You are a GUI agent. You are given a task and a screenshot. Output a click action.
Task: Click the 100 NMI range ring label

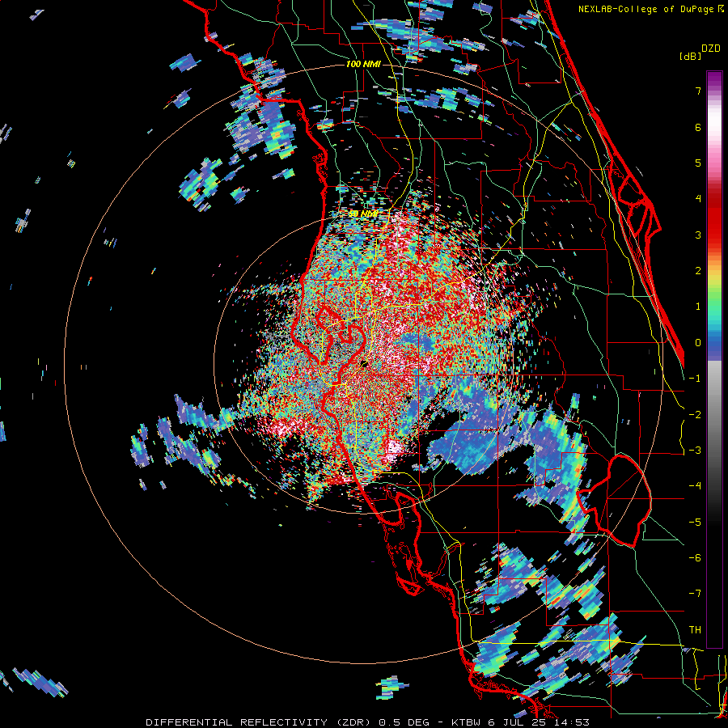pos(363,64)
